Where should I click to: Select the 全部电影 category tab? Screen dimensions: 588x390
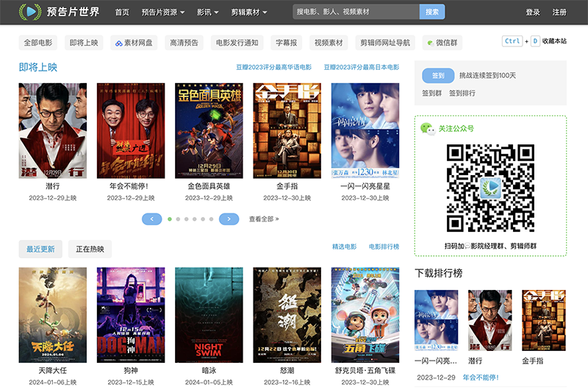(38, 43)
